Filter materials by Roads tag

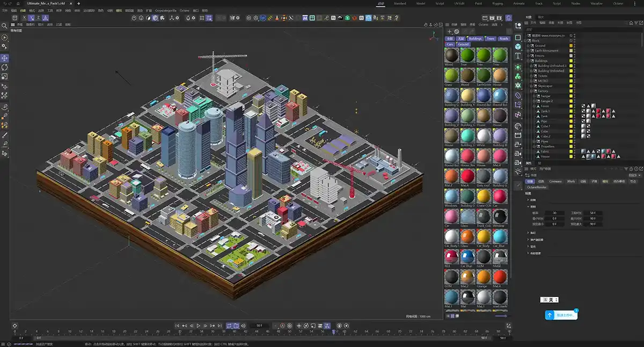pos(503,39)
